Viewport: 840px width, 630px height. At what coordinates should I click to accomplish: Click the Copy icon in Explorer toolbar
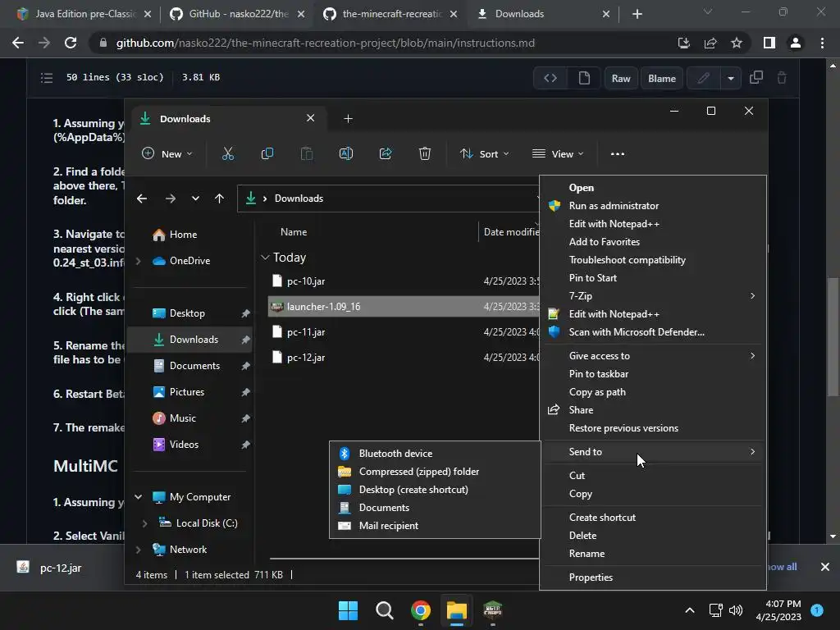(x=267, y=153)
